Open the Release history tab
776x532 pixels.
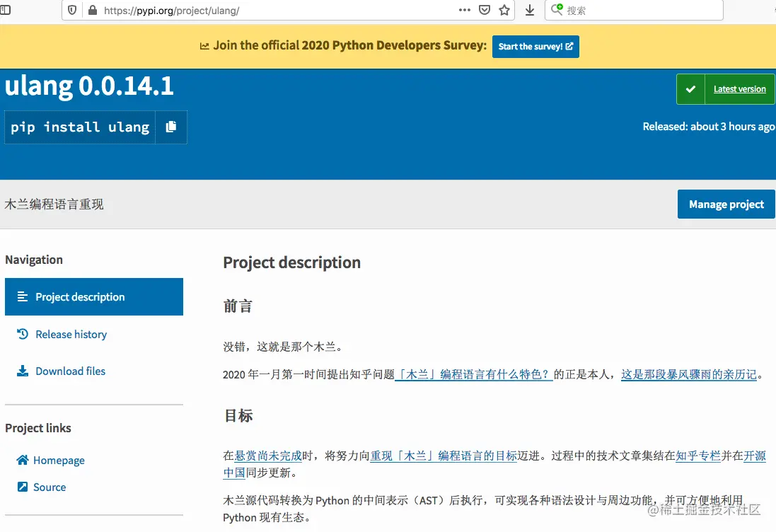pos(71,335)
